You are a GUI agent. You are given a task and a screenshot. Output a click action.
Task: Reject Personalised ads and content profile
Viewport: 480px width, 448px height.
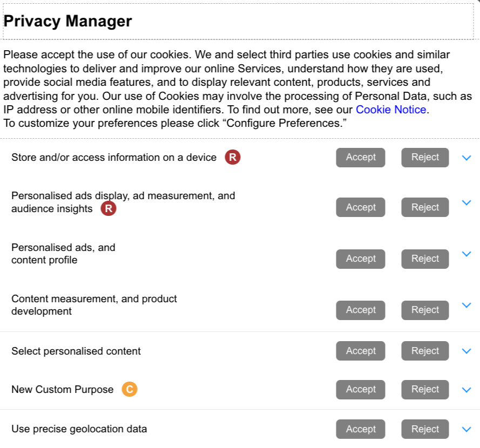click(x=425, y=259)
